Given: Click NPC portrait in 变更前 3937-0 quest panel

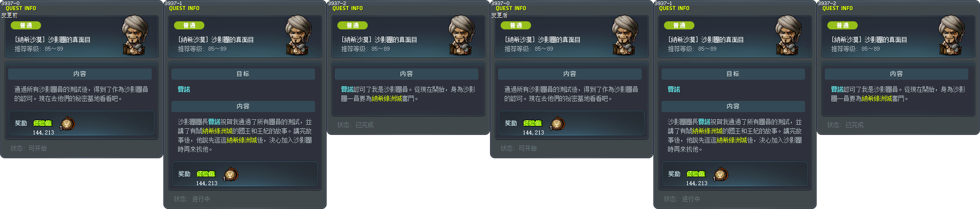Looking at the screenshot, I should pos(135,35).
